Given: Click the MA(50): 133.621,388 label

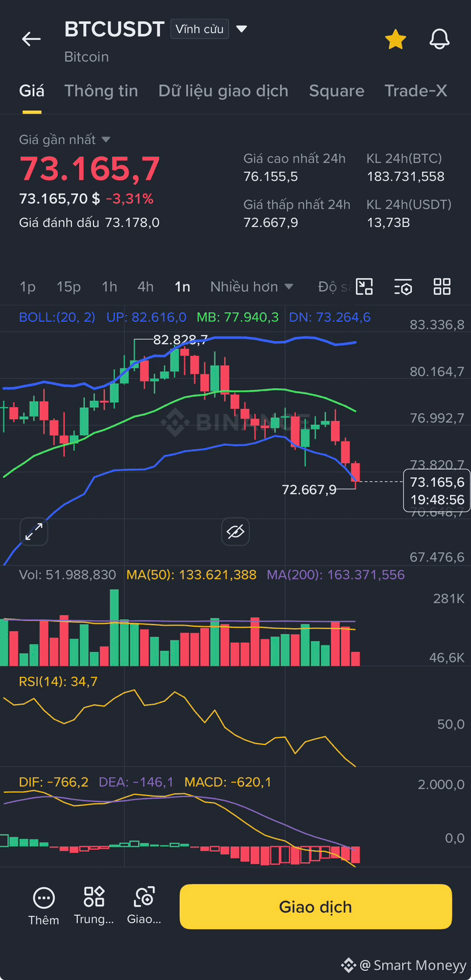Looking at the screenshot, I should click(x=191, y=575).
